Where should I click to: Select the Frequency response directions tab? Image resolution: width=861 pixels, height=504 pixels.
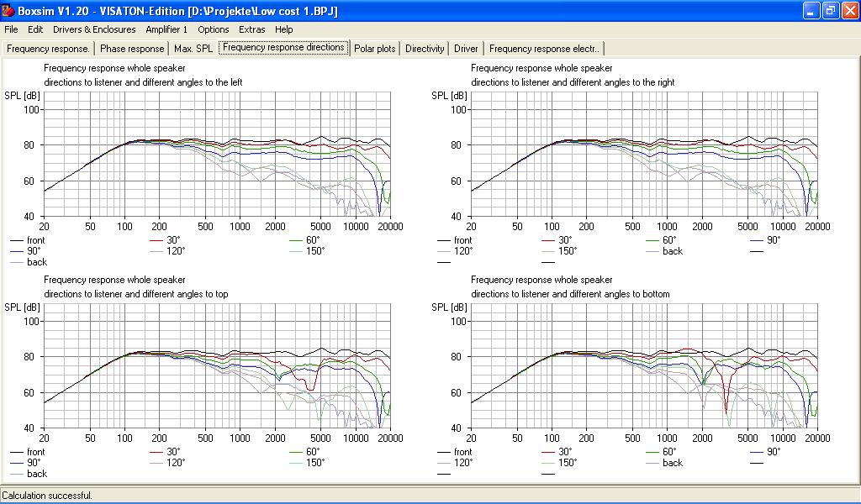click(x=284, y=48)
